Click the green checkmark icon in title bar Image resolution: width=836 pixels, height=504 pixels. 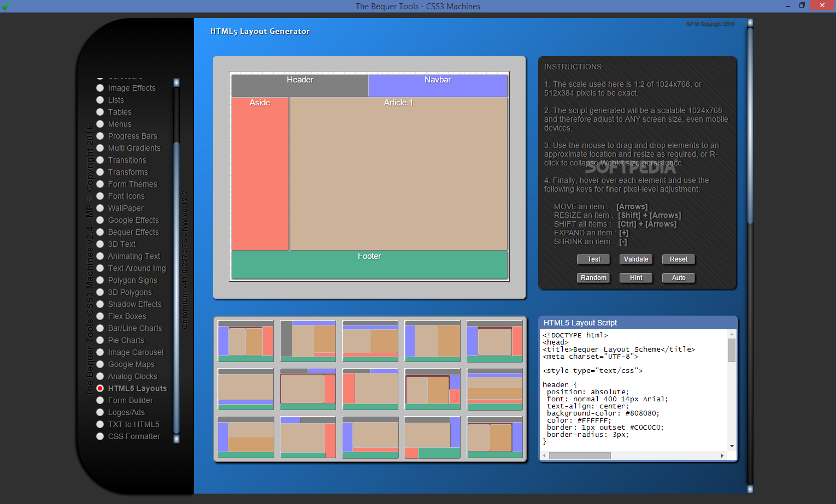[x=5, y=6]
